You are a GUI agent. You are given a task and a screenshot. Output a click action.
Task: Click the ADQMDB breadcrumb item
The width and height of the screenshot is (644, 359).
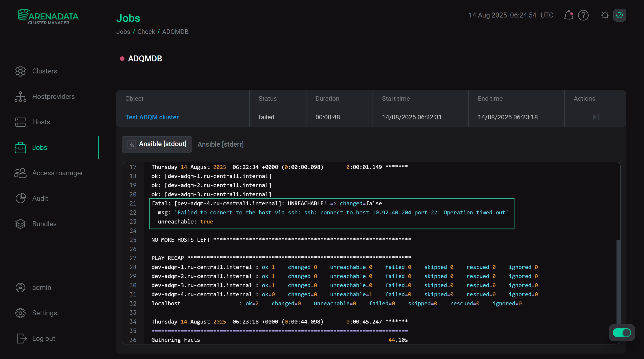(x=175, y=32)
